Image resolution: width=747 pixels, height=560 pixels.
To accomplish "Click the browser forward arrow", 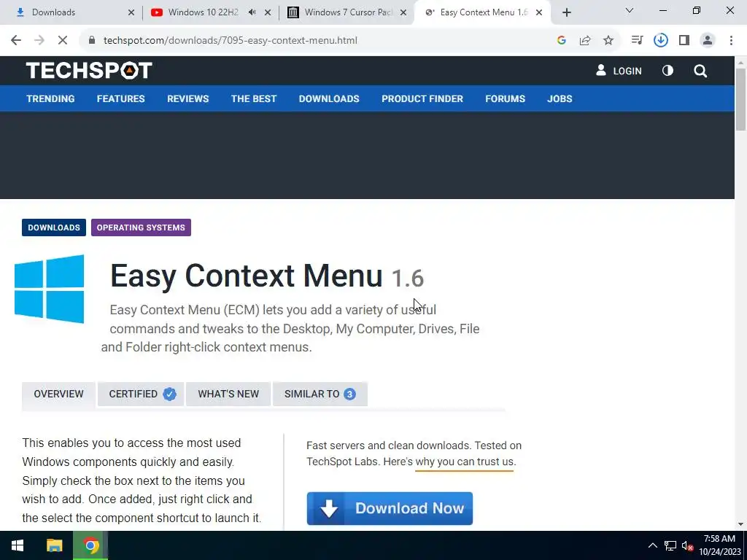I will (x=39, y=40).
